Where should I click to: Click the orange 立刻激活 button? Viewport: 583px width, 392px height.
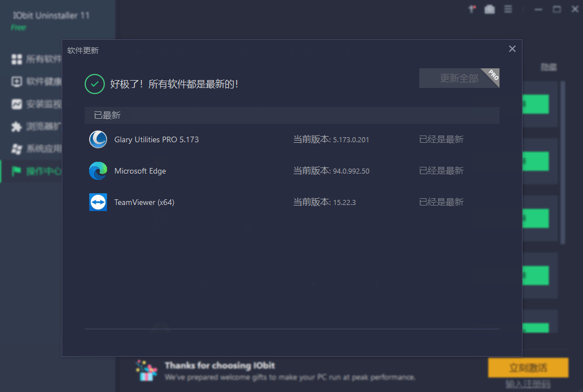click(x=528, y=368)
